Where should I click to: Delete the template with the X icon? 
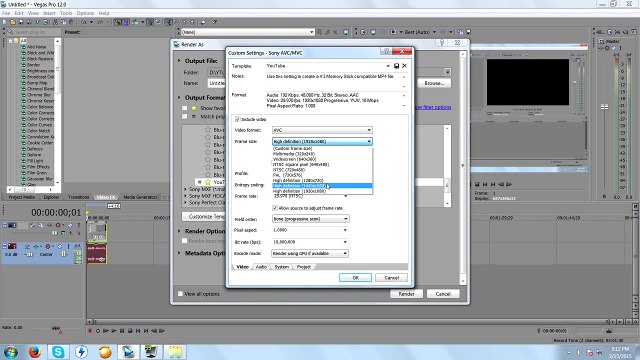(x=404, y=66)
